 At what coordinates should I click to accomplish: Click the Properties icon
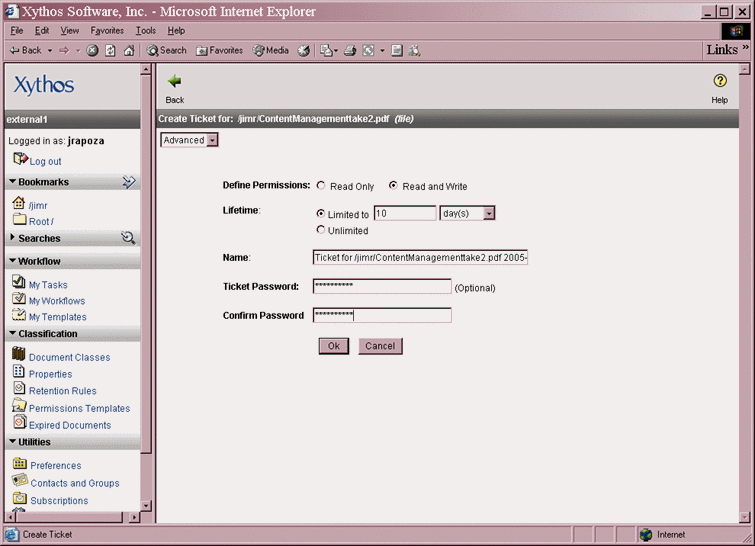tap(19, 371)
